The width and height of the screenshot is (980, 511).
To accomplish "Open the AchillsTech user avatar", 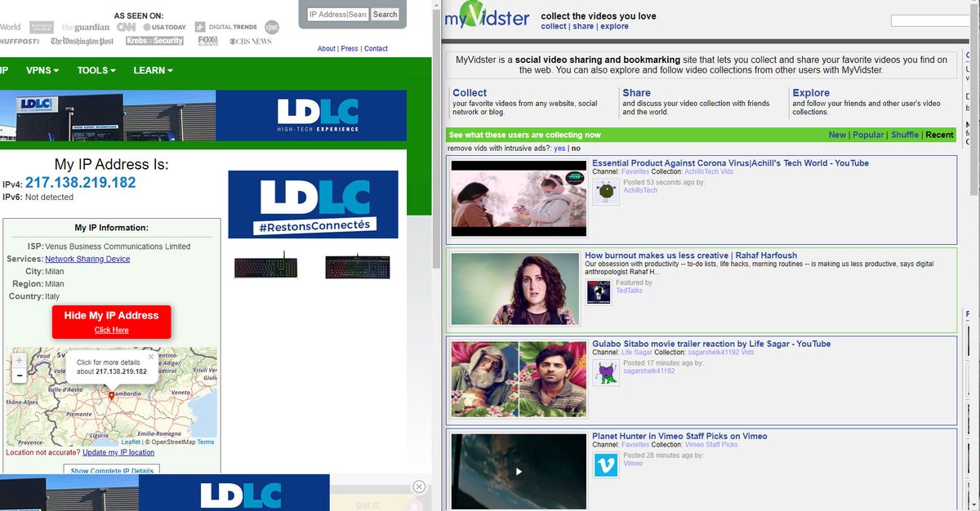I will coord(605,192).
